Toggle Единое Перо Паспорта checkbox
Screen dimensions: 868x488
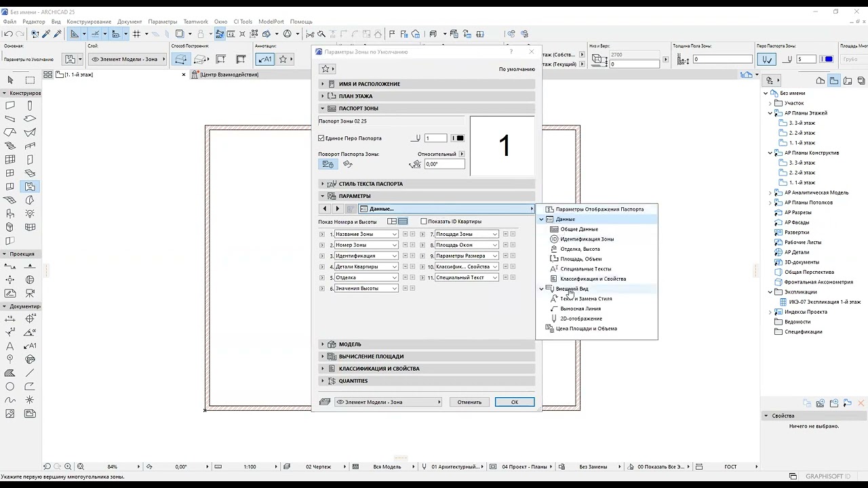[321, 138]
